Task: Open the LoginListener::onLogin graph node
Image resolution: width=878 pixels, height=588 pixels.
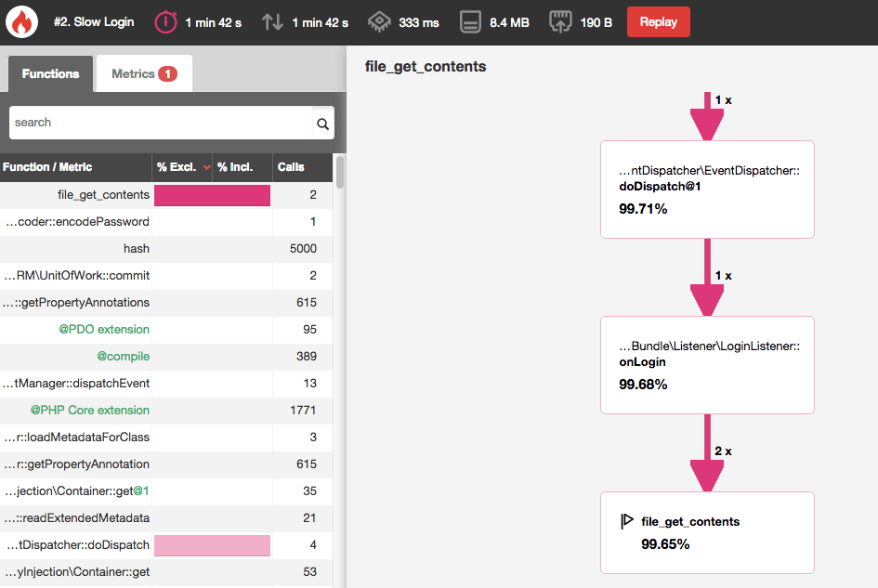Action: 707,364
